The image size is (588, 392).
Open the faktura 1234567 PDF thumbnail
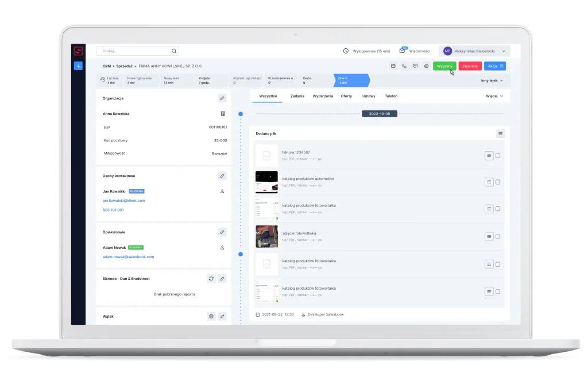[266, 155]
